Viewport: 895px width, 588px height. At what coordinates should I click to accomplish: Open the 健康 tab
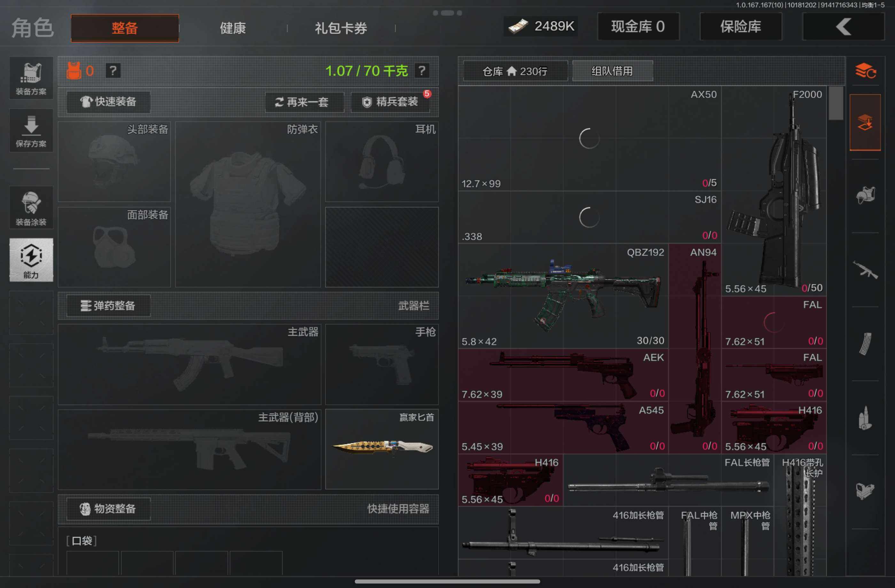[233, 28]
